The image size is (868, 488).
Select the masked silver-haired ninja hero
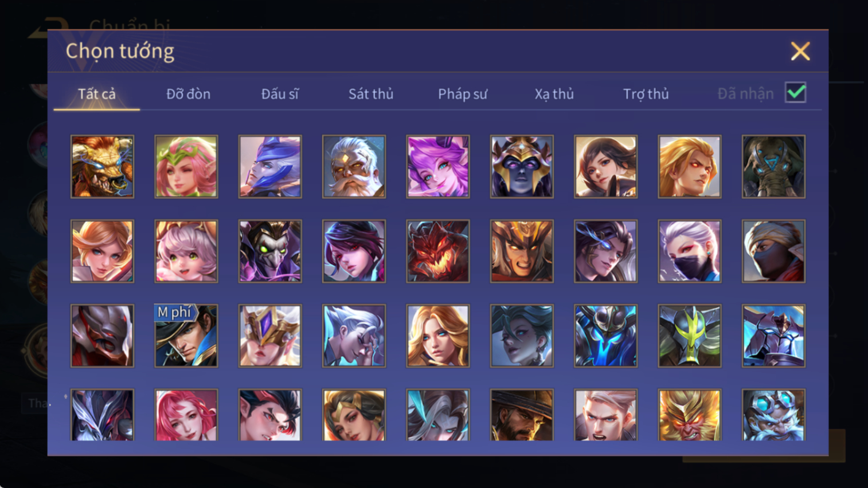click(690, 251)
